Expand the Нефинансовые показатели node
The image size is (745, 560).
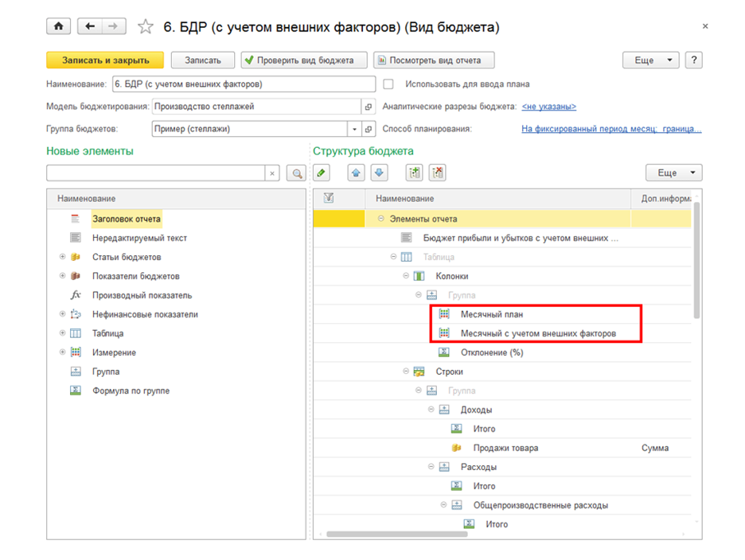click(x=62, y=314)
